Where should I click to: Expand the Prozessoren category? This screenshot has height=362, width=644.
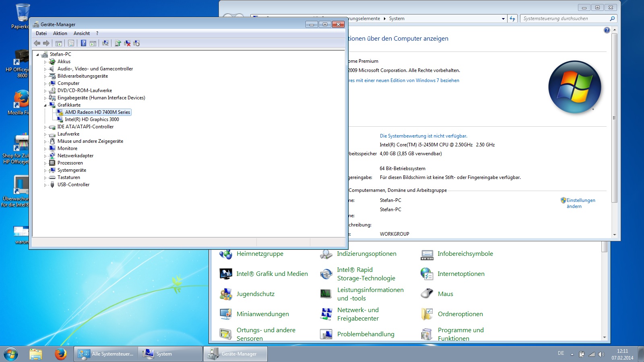tap(45, 163)
